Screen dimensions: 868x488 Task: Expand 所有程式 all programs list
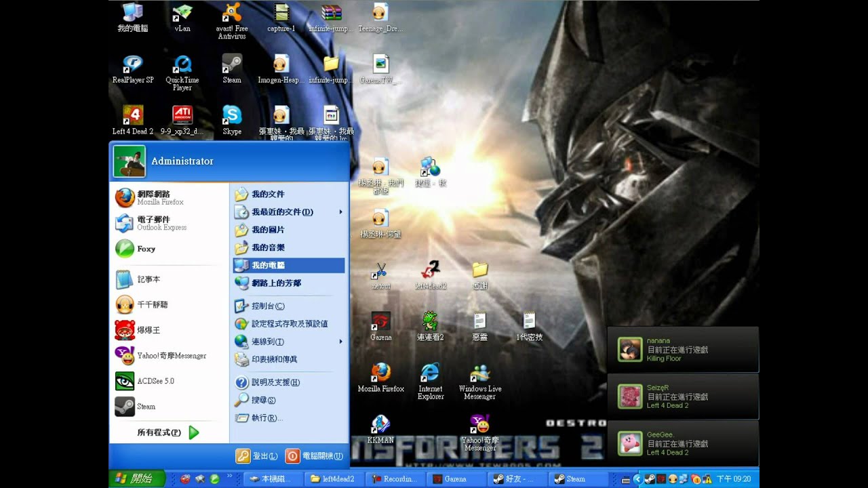[168, 432]
